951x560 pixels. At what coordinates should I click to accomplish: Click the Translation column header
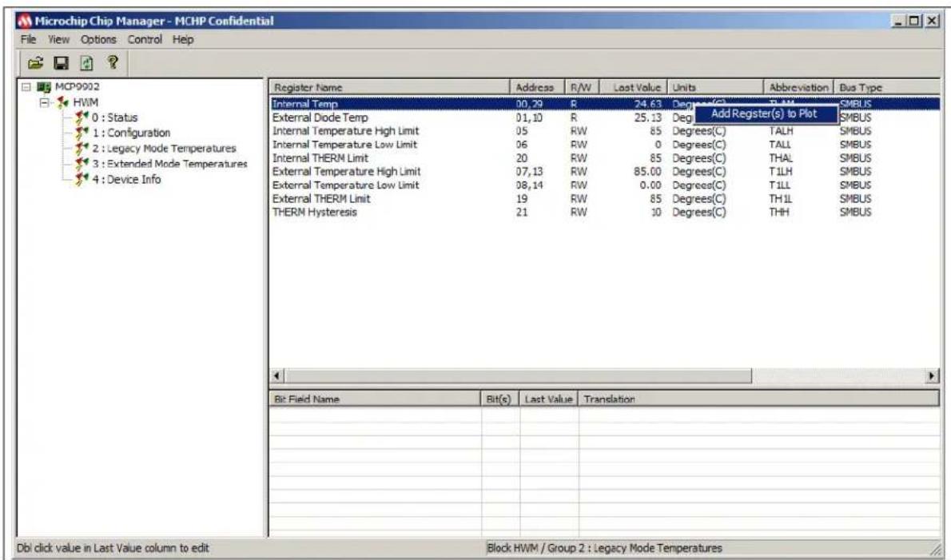758,399
